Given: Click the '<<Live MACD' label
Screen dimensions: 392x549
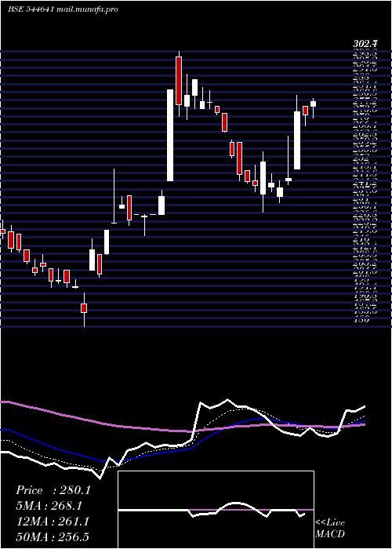Looking at the screenshot, I should 330,528.
